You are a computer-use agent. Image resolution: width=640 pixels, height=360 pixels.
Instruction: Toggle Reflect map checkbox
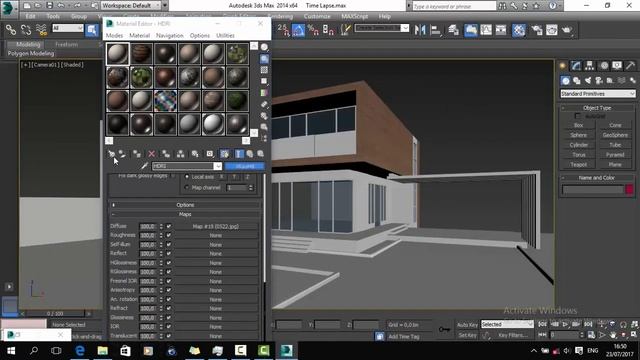(x=169, y=253)
